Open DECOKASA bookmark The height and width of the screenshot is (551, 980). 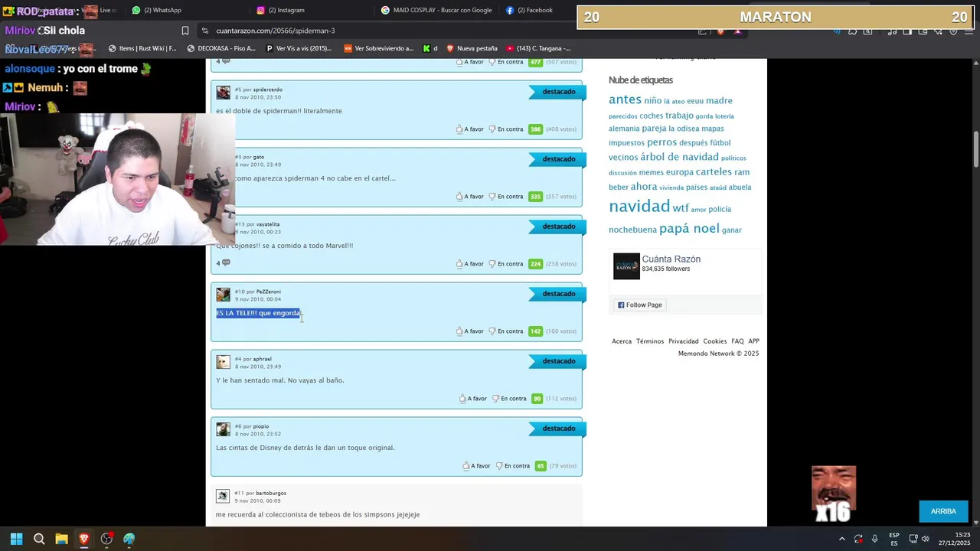click(x=221, y=48)
